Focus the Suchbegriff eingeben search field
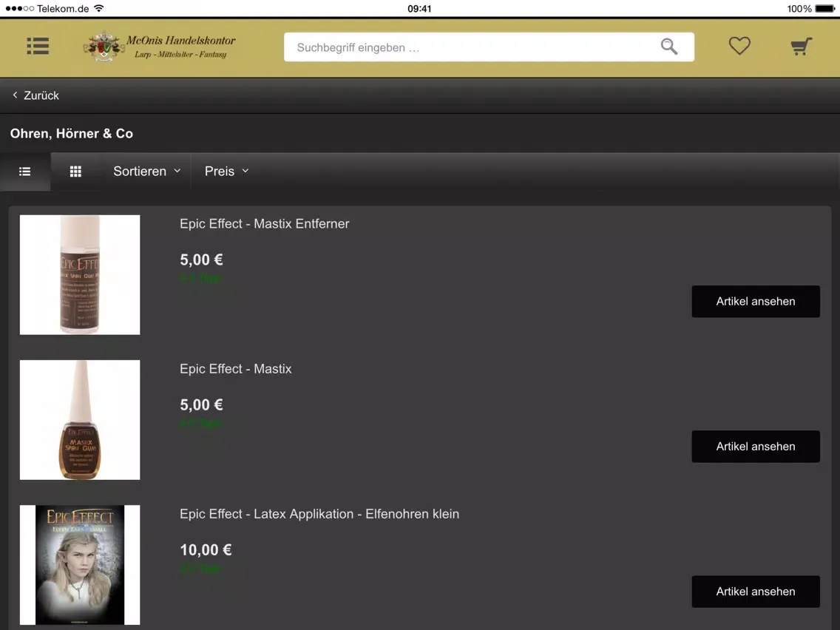This screenshot has width=840, height=630. (489, 47)
